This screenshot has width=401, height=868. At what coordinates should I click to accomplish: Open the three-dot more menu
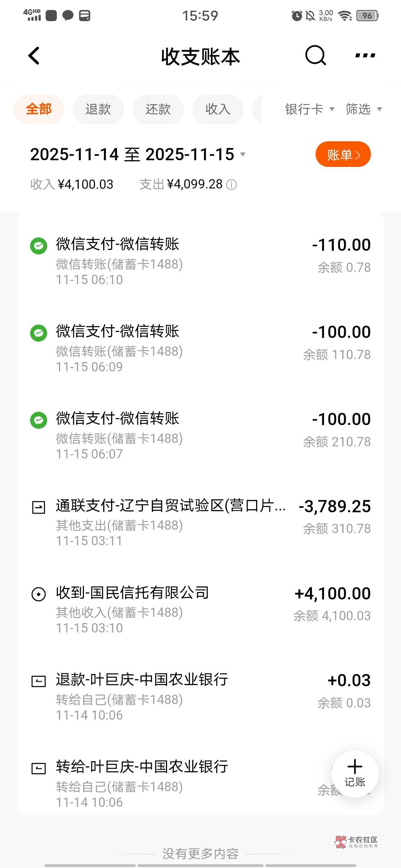pos(365,56)
